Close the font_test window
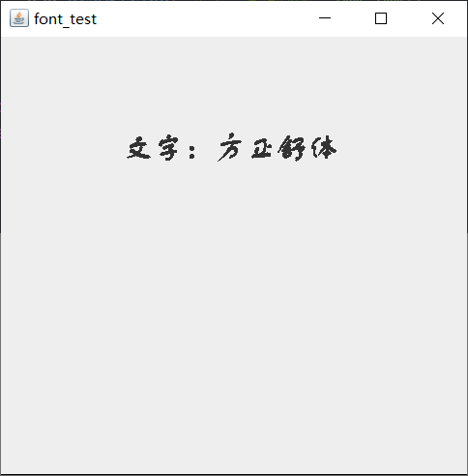This screenshot has height=476, width=468. pos(438,18)
